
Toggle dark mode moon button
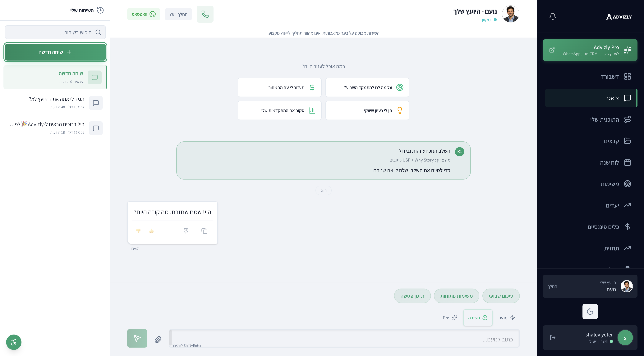[590, 312]
